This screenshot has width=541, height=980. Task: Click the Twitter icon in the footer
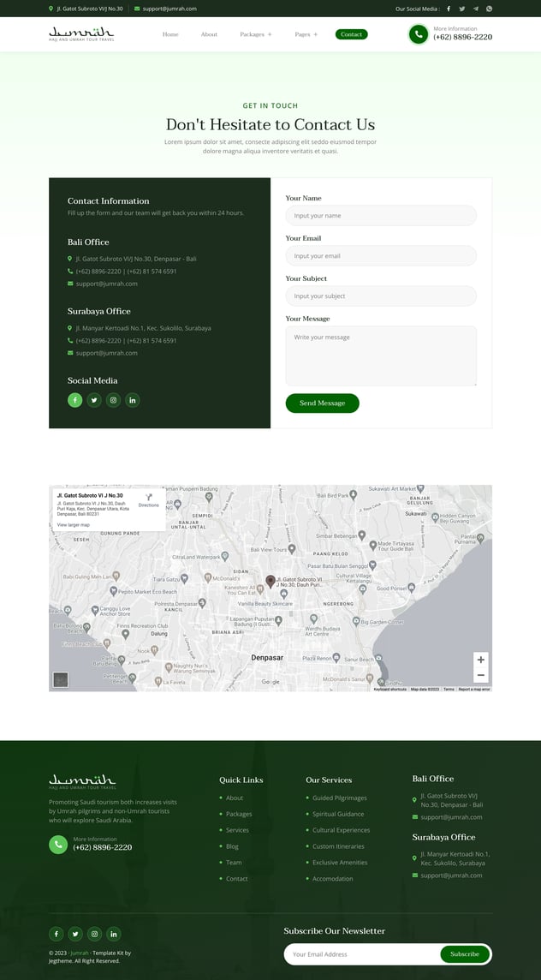(x=75, y=934)
